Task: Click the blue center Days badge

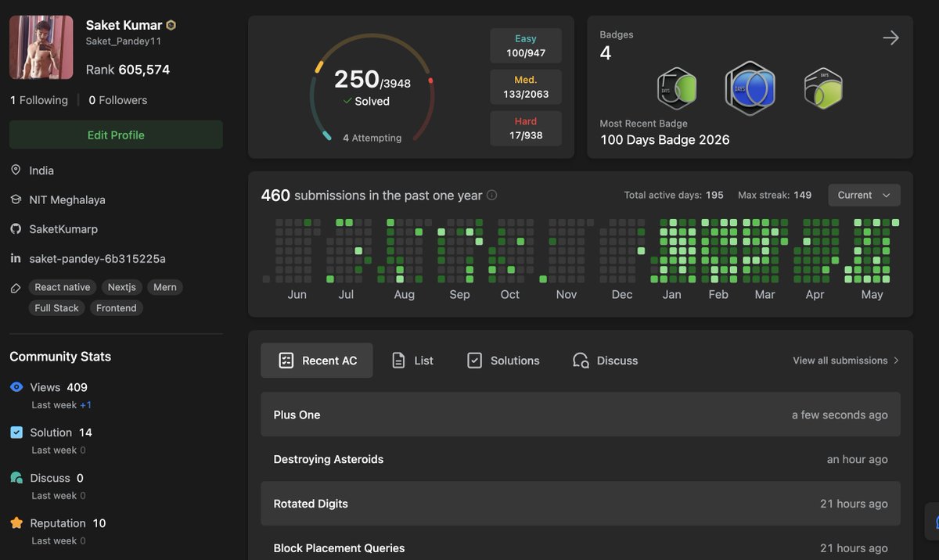Action: pyautogui.click(x=750, y=88)
